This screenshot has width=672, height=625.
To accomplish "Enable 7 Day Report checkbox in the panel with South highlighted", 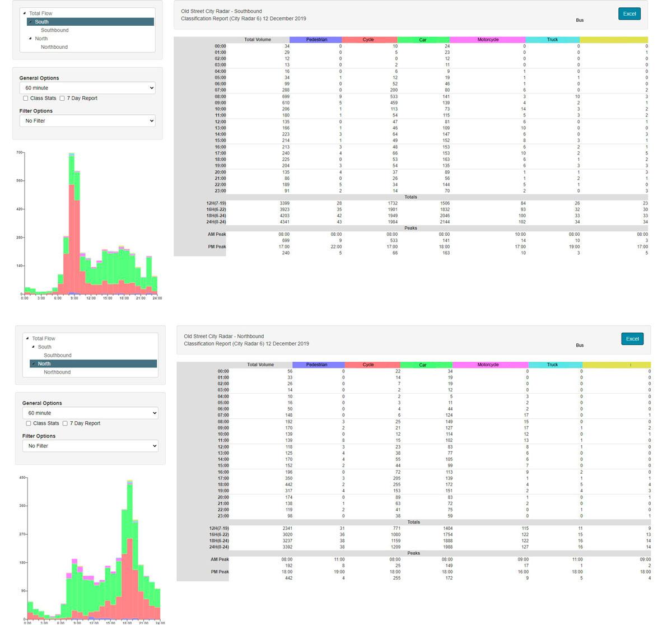I will (62, 98).
